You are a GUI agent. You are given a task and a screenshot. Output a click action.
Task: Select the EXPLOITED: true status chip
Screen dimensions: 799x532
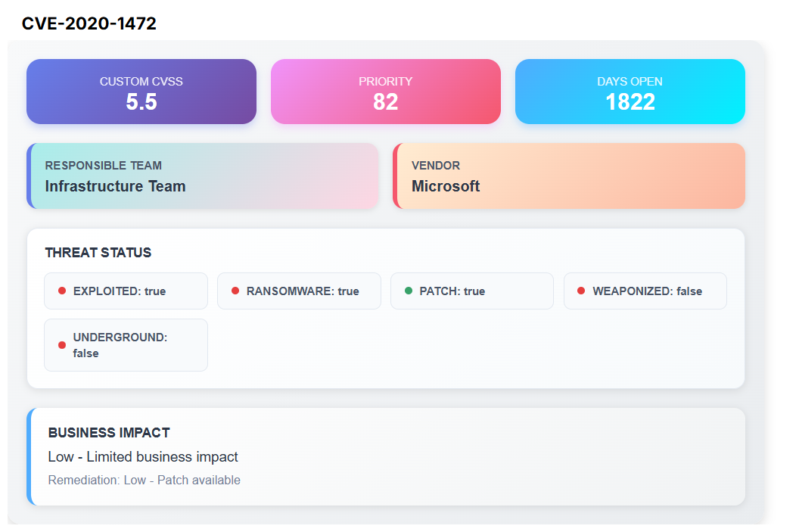(x=126, y=291)
